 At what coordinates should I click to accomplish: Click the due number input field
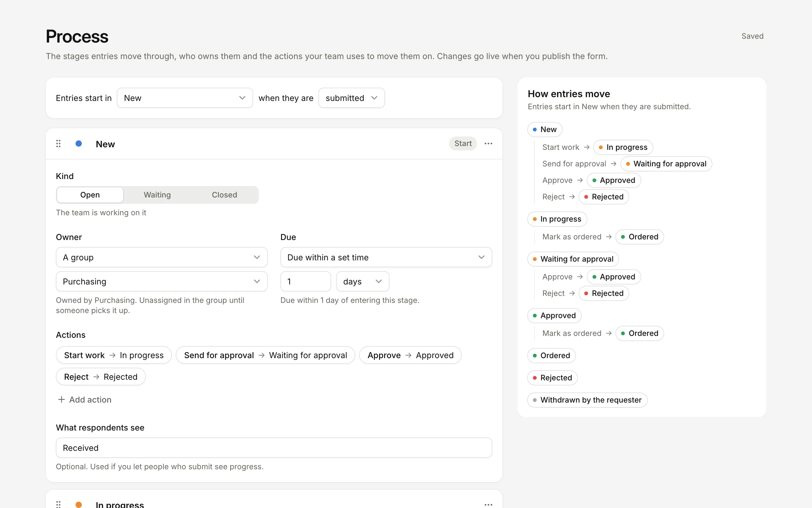pyautogui.click(x=305, y=282)
